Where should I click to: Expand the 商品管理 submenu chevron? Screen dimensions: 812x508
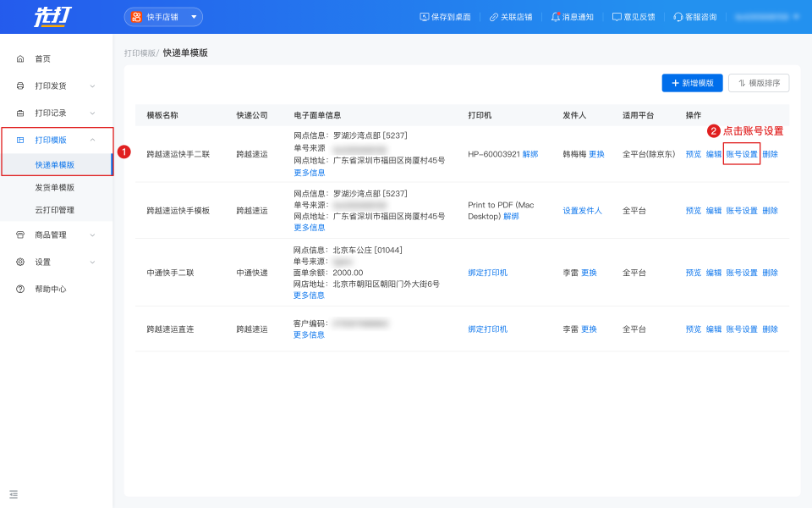coord(92,235)
